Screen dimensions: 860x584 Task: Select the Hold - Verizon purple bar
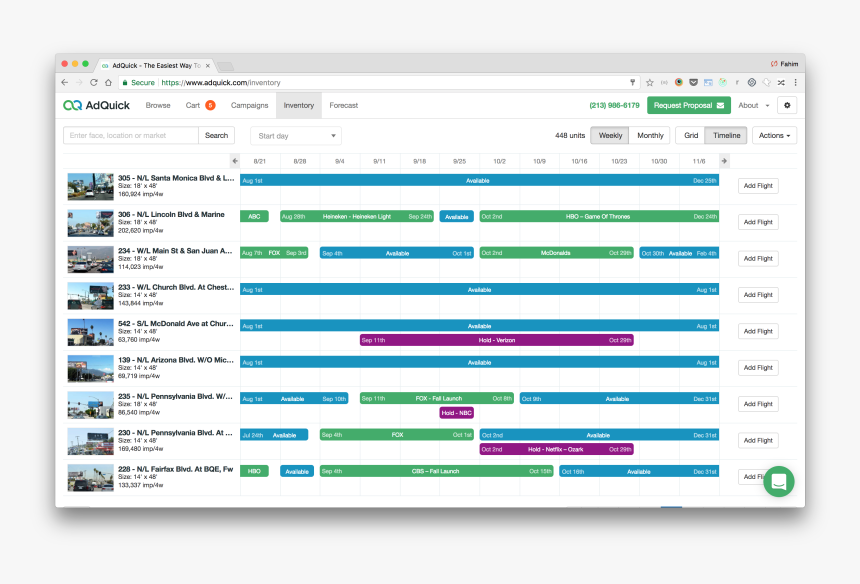(x=496, y=341)
